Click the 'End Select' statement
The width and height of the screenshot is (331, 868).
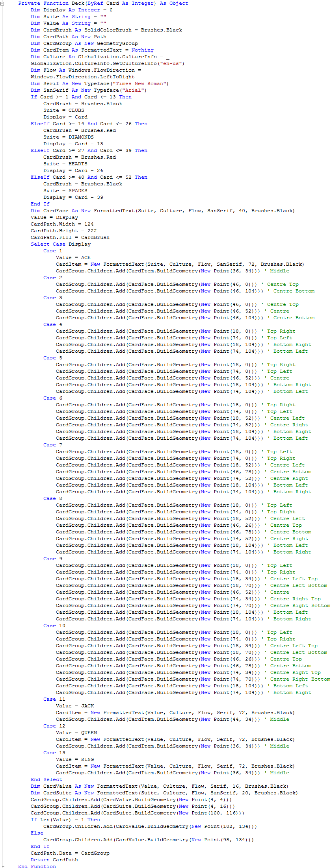click(46, 779)
